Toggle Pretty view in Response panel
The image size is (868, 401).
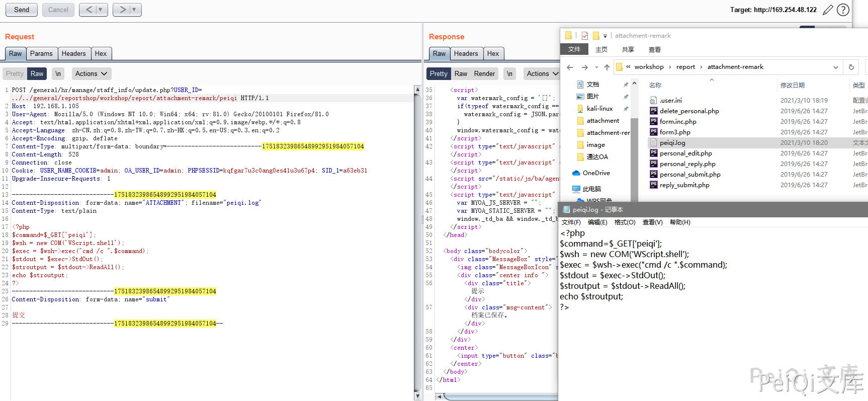439,73
